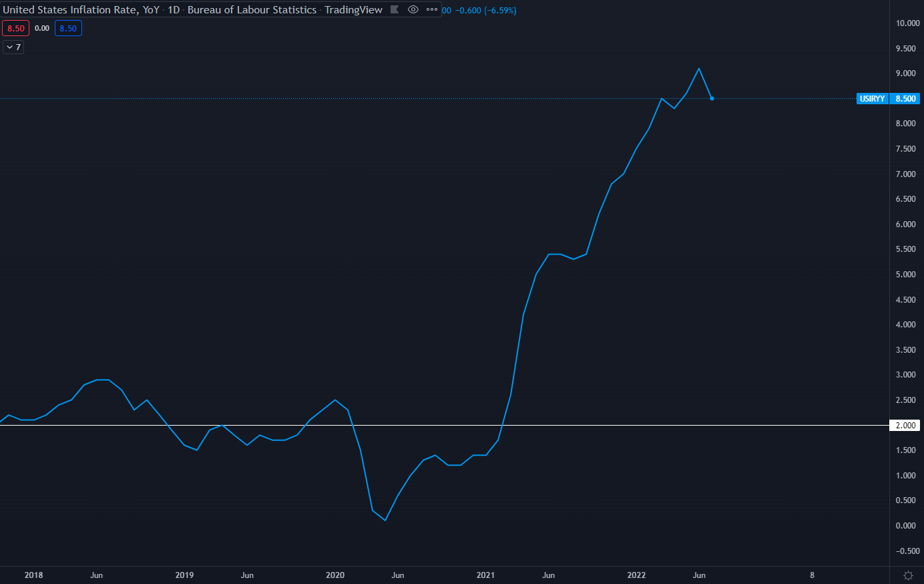Click the 2022 label on the time axis
The image size is (924, 584).
(636, 575)
